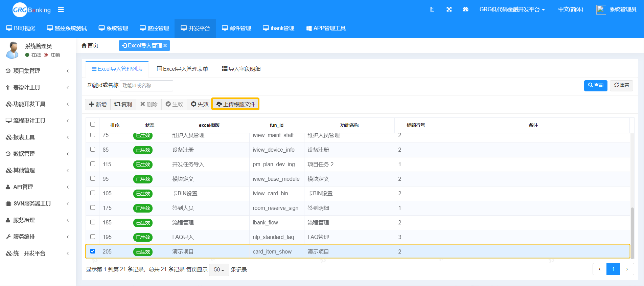Check the row 185 流程管理 checkbox
The width and height of the screenshot is (644, 286).
[x=93, y=222]
